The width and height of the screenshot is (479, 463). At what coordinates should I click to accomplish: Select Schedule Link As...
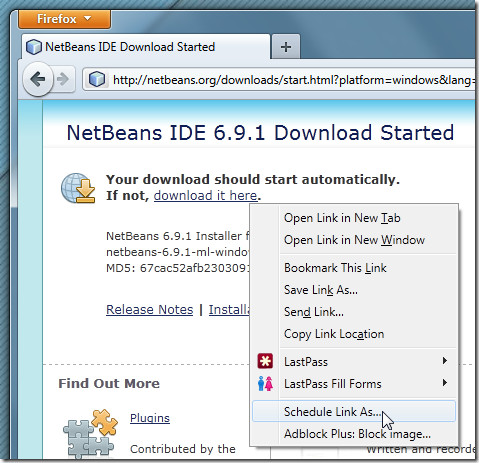coord(354,412)
